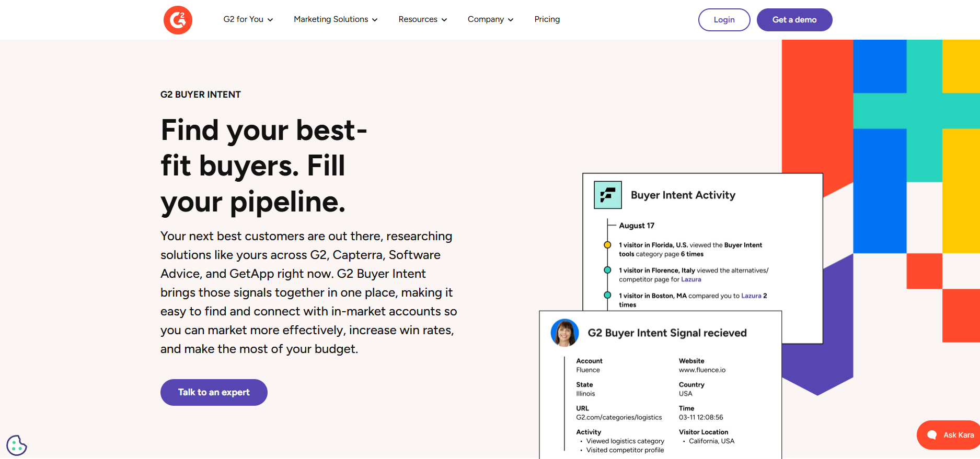The width and height of the screenshot is (980, 459).
Task: Click the Buyer Intent Activity heading
Action: [683, 195]
